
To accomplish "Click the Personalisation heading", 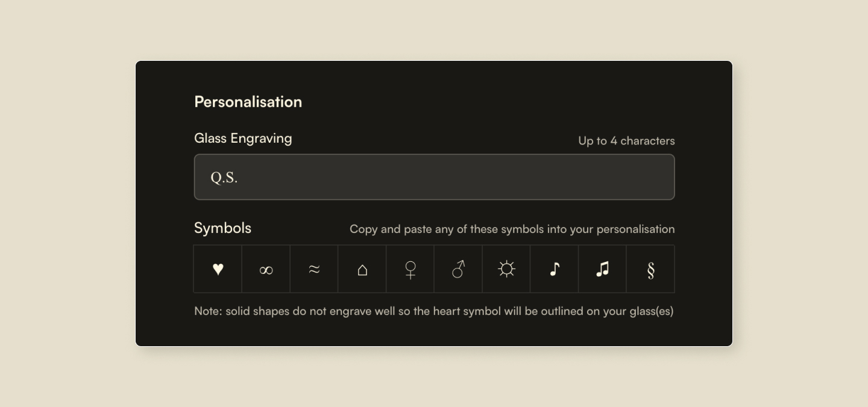I will pyautogui.click(x=248, y=101).
